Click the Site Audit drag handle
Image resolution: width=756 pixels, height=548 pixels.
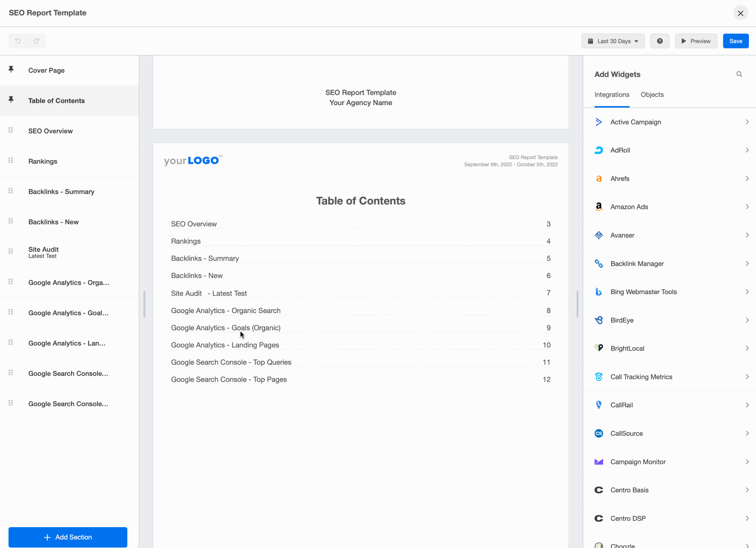click(10, 251)
